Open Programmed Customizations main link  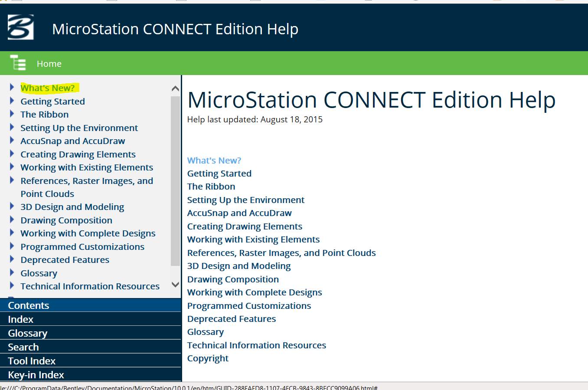[x=249, y=306]
